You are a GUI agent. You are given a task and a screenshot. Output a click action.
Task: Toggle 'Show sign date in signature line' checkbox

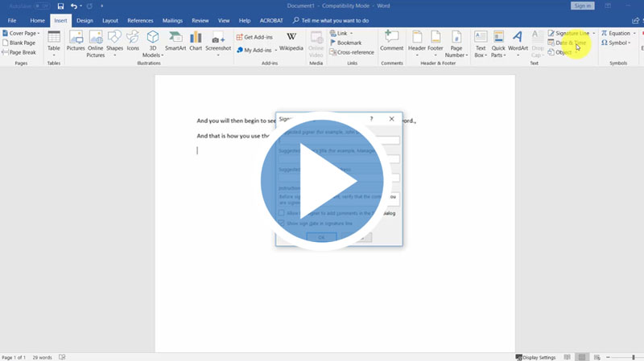point(281,223)
